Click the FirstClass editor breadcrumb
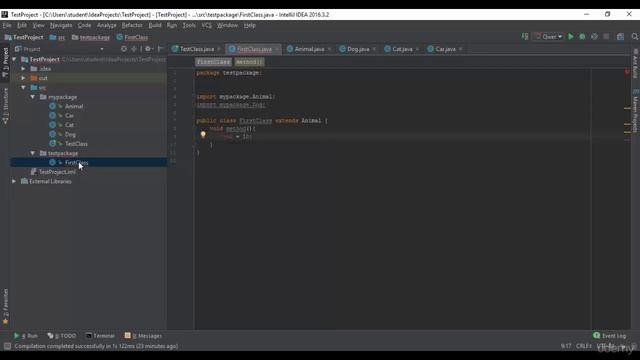Screen dimensions: 640x360 point(213,62)
